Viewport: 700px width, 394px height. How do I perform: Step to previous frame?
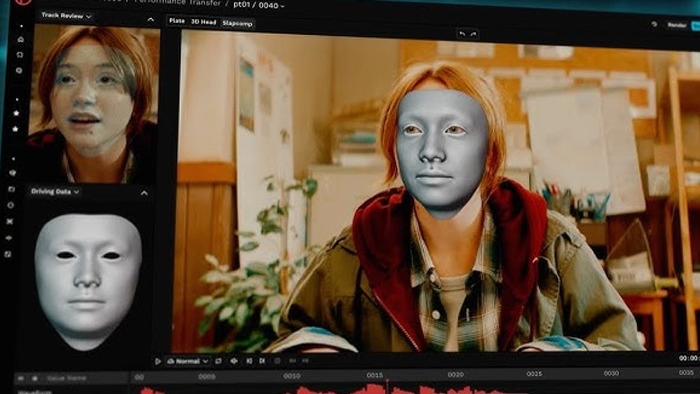(249, 361)
